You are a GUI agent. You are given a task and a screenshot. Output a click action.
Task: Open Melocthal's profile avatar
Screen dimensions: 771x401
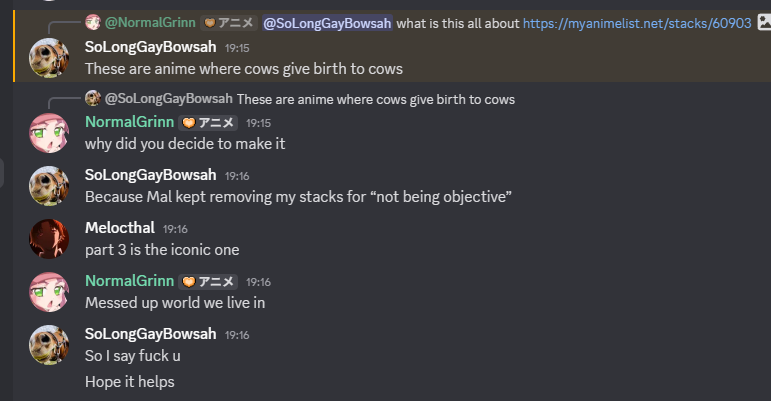tap(49, 238)
